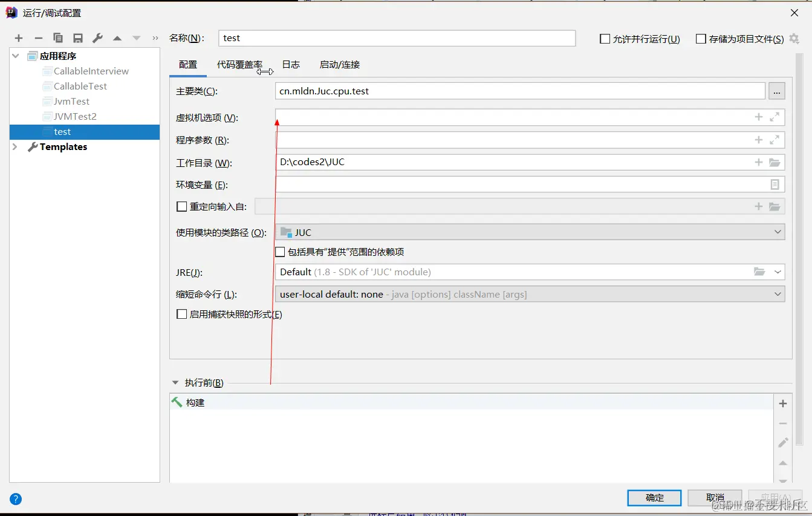Browse for an alternative JRE folder

coord(759,272)
